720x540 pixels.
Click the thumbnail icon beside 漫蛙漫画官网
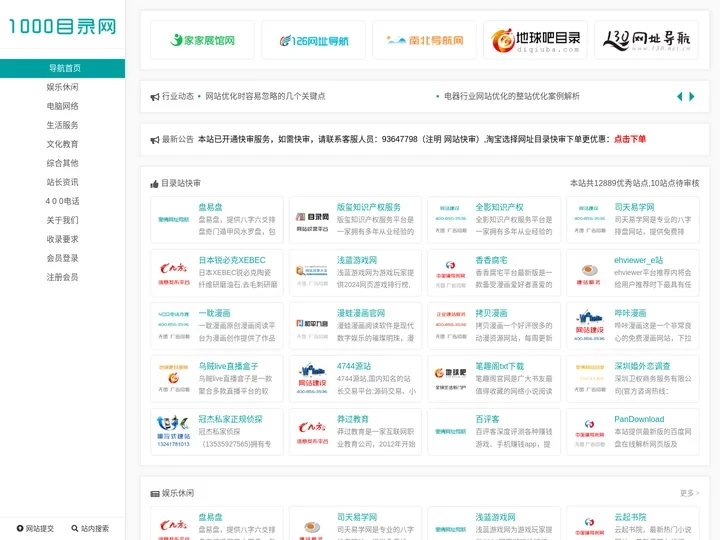[x=312, y=326]
